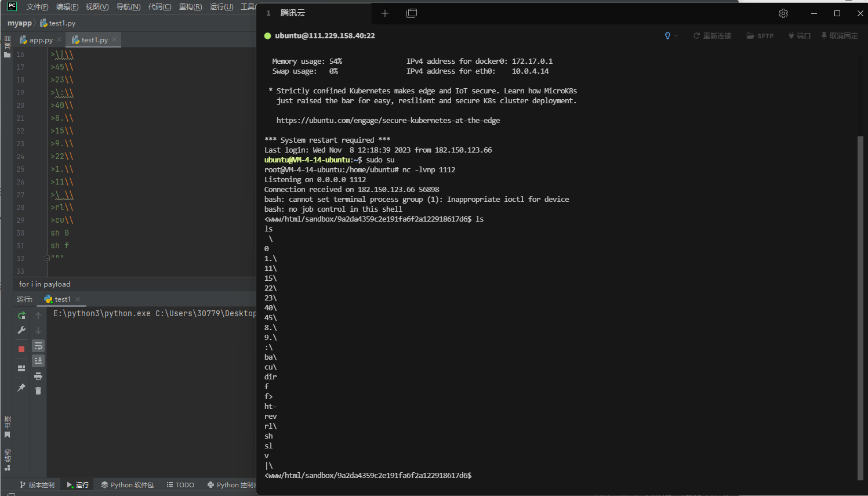This screenshot has height=496, width=868.
Task: Close the test1.py editor tab
Action: click(x=114, y=40)
